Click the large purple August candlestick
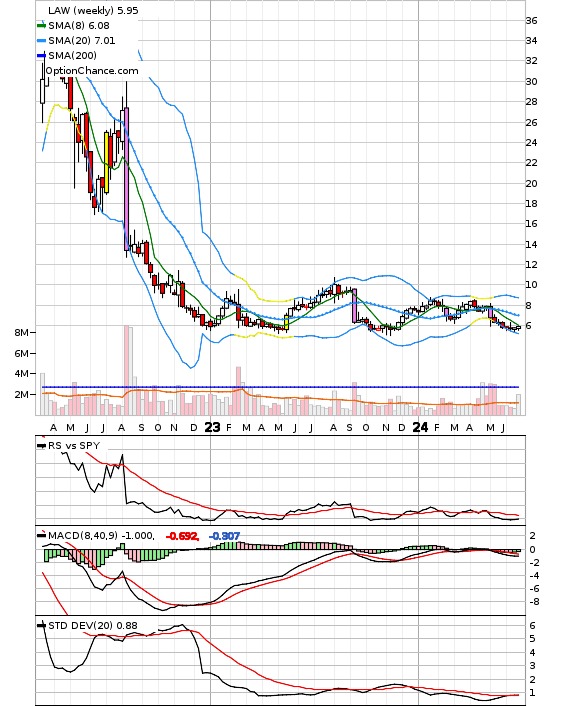 [127, 179]
